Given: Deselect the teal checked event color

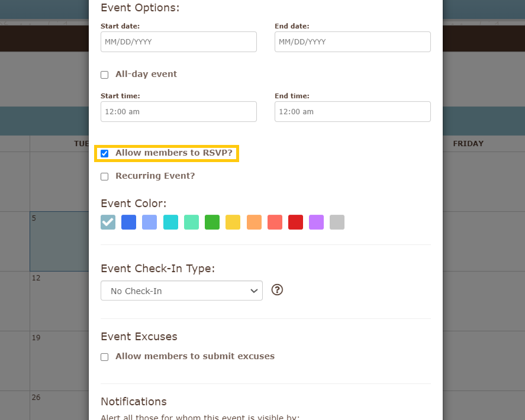Looking at the screenshot, I should click(x=108, y=222).
